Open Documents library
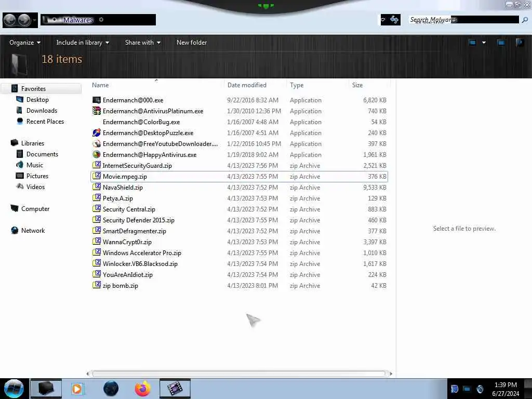Viewport: 532px width, 399px height. tap(42, 154)
